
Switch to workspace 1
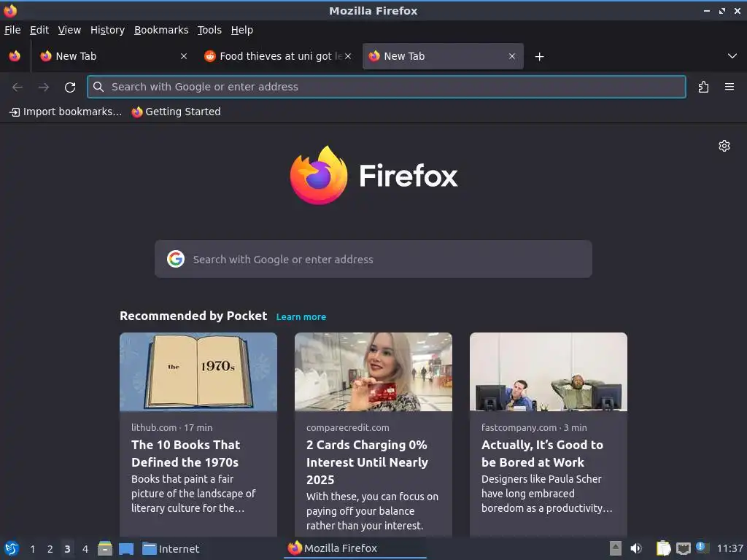[x=32, y=549]
